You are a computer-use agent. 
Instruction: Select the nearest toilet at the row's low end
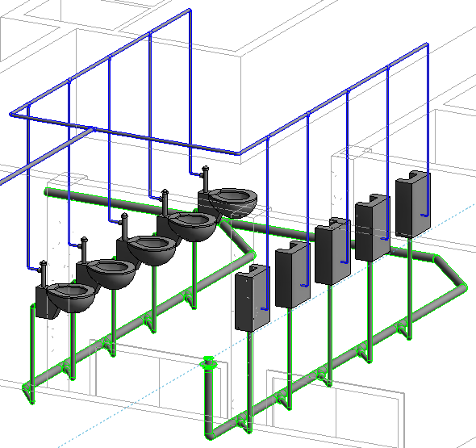[x=65, y=300]
